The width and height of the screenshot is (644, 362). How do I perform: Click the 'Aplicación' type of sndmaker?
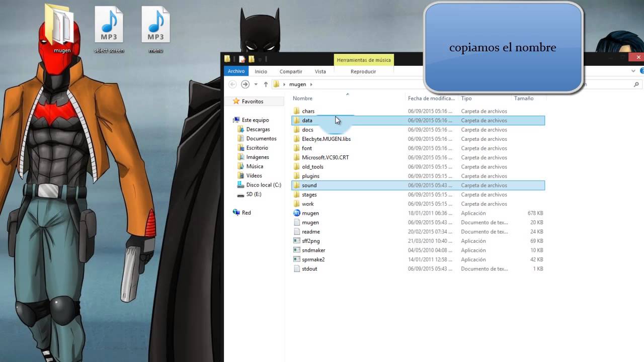[x=473, y=250]
